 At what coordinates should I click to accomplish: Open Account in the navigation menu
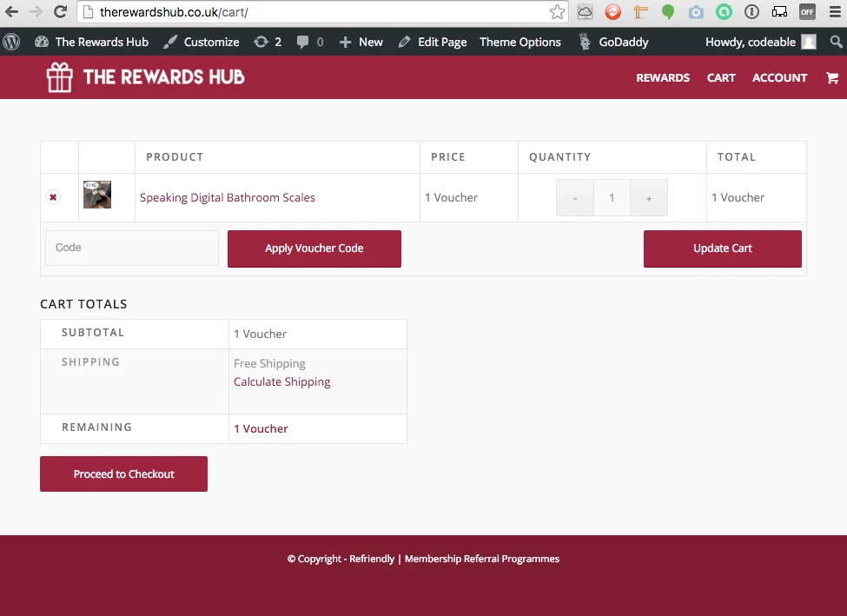779,77
